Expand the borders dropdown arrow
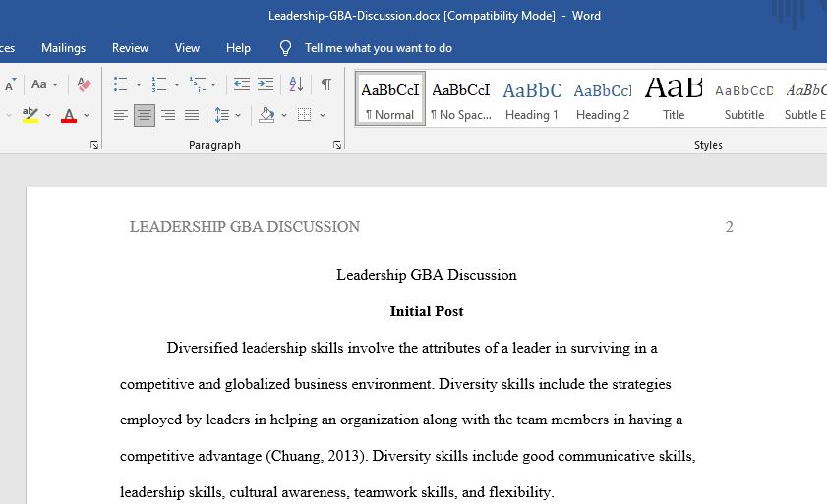 [x=323, y=115]
